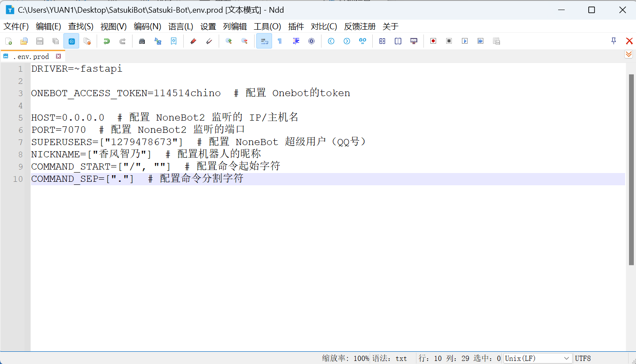The height and width of the screenshot is (364, 636).
Task: Open the 列编辑 menu
Action: [235, 26]
